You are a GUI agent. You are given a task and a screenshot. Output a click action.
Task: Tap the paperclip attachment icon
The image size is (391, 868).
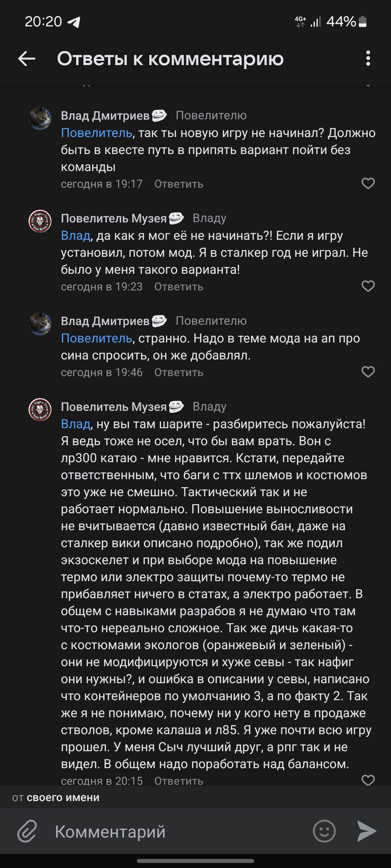click(x=28, y=831)
